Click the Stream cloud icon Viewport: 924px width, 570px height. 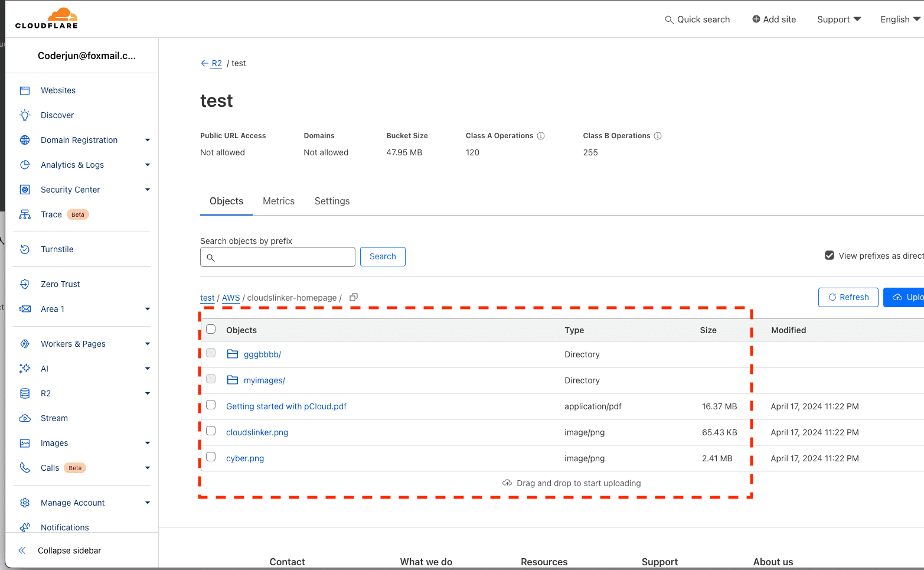(25, 418)
